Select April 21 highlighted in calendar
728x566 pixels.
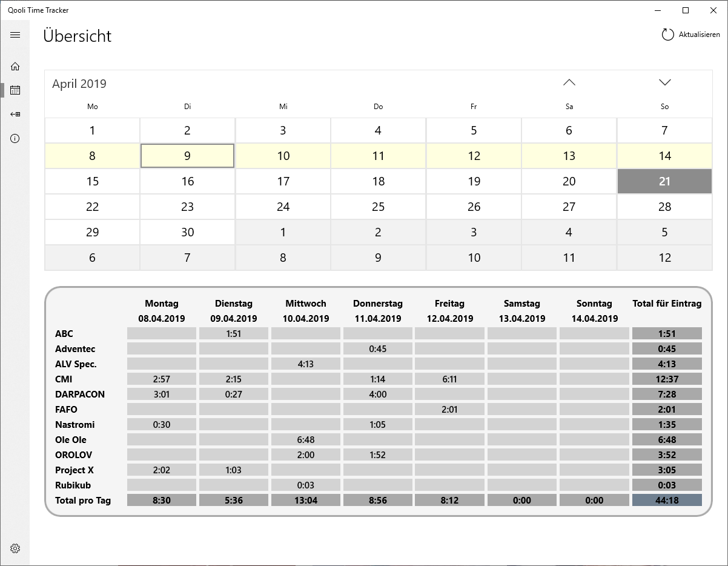pyautogui.click(x=664, y=181)
